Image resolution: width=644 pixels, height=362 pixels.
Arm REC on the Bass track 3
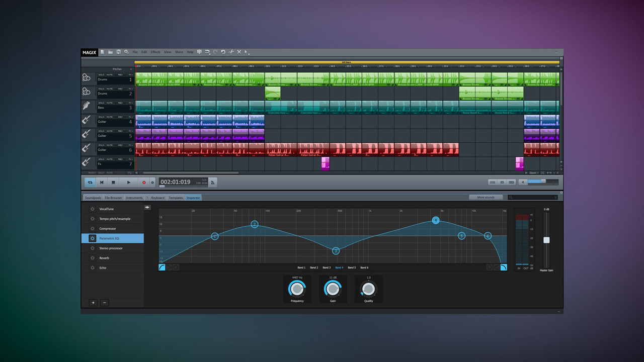tap(120, 103)
